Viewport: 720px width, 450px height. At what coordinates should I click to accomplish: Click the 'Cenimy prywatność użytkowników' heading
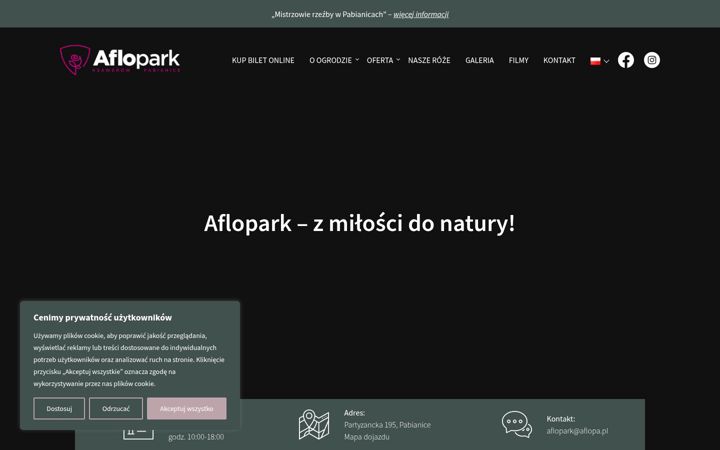tap(102, 317)
